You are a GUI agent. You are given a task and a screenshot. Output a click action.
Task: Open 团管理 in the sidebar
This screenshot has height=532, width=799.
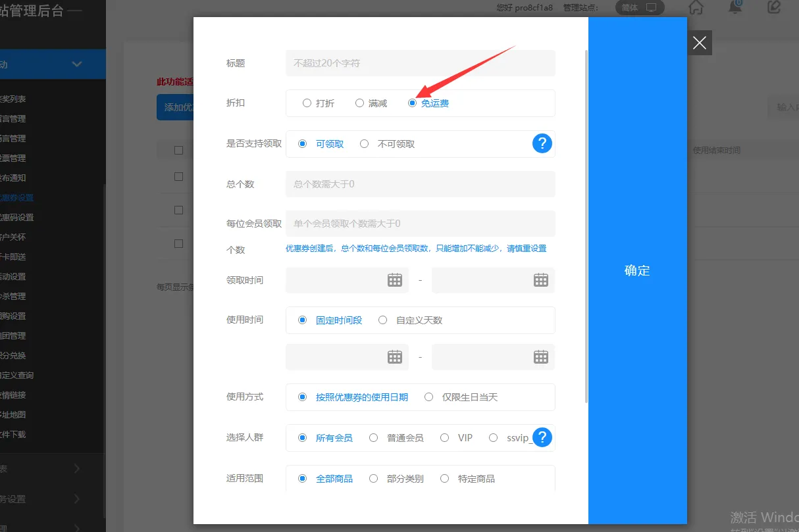(13, 336)
